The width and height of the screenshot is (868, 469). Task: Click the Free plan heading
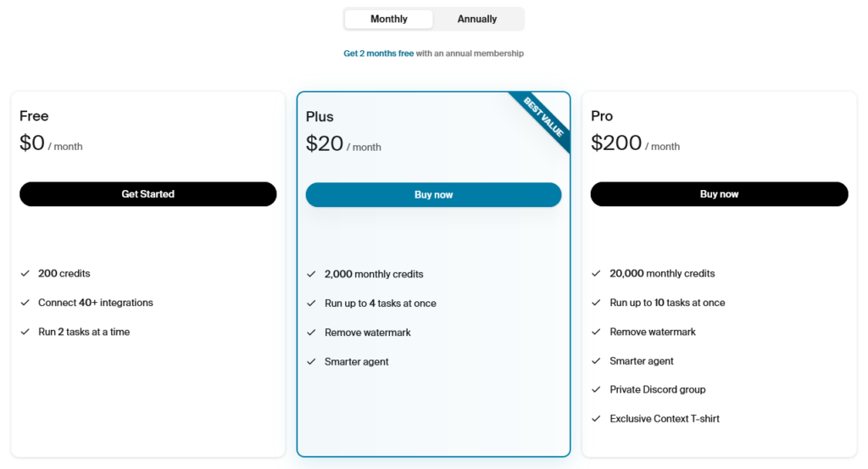34,115
